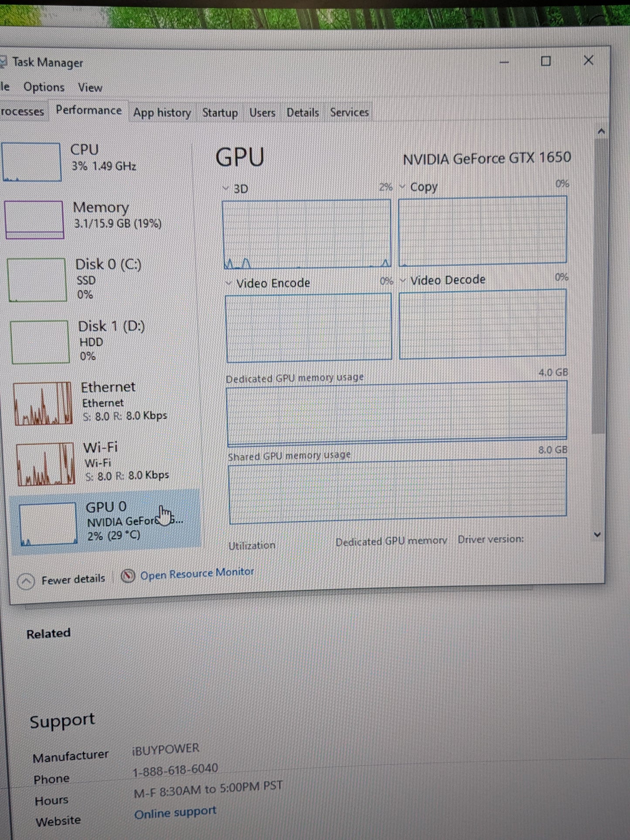Click the Dedicated GPU memory label below the graphs
Viewport: 630px width, 840px height.
pos(392,541)
